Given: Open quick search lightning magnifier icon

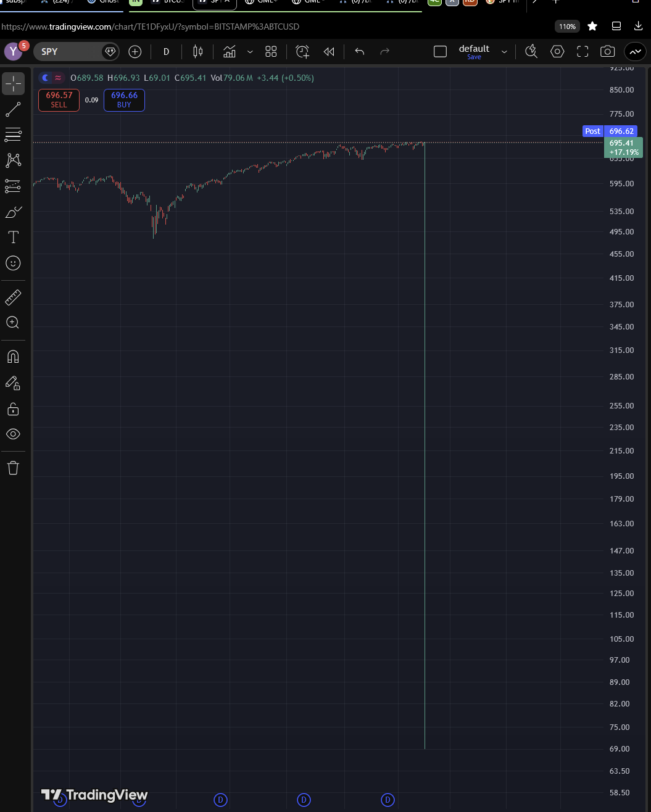Looking at the screenshot, I should point(531,52).
